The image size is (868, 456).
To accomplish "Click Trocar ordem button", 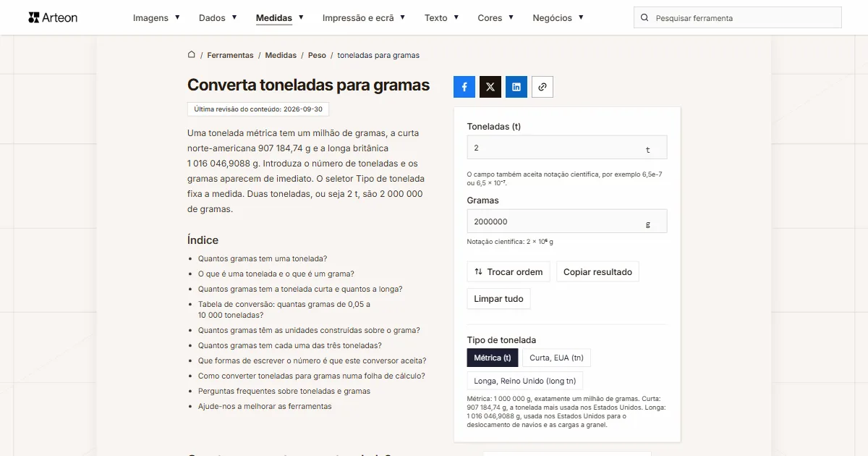I will click(x=509, y=272).
